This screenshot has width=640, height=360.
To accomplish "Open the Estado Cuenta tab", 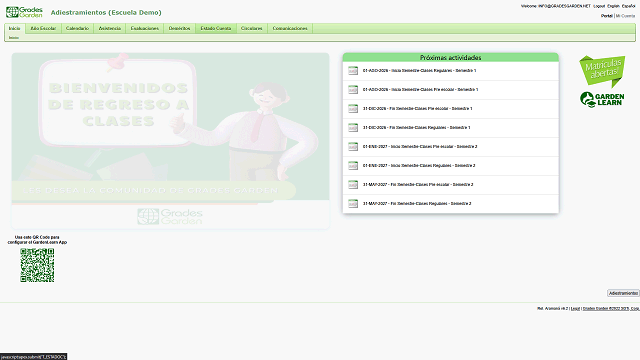I will click(x=216, y=28).
